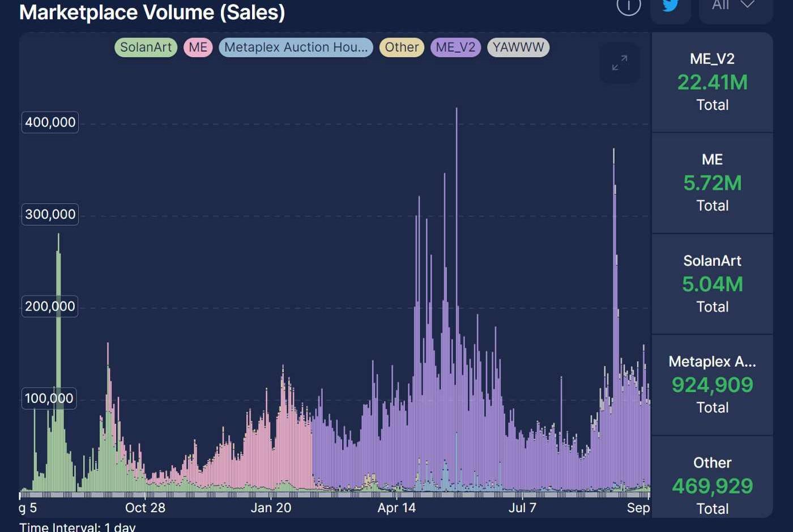The height and width of the screenshot is (532, 793).
Task: Click the Other 469,929 total card
Action: pyautogui.click(x=712, y=485)
